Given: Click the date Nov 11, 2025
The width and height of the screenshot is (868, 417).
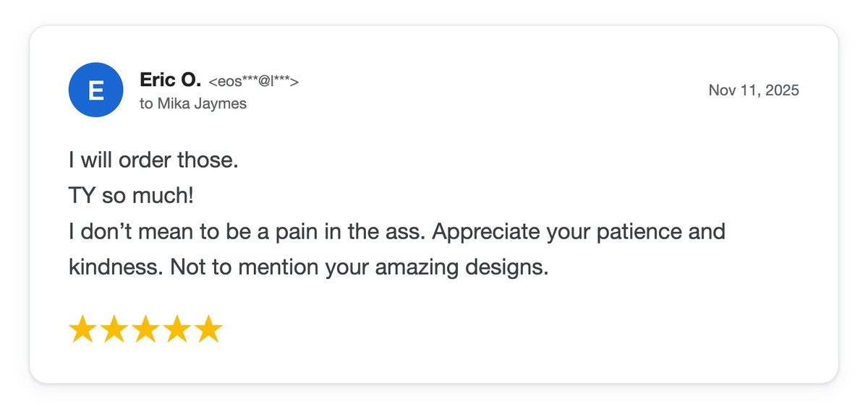Looking at the screenshot, I should tap(754, 90).
